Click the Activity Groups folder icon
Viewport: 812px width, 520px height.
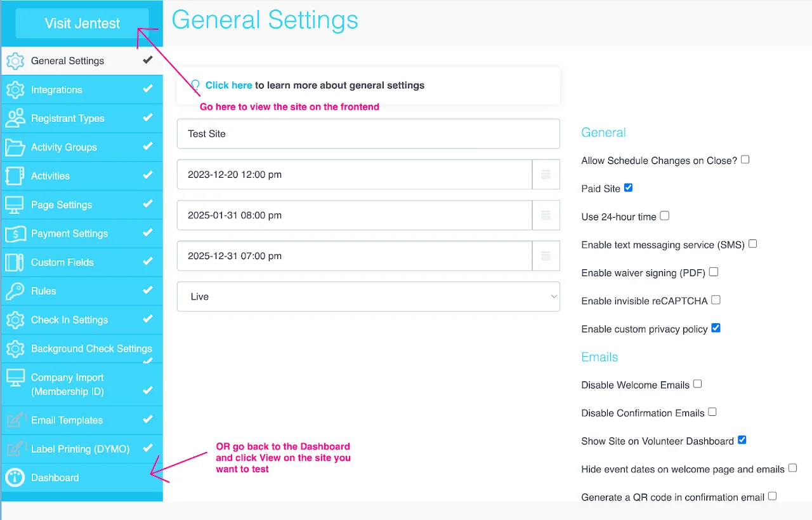pyautogui.click(x=15, y=147)
